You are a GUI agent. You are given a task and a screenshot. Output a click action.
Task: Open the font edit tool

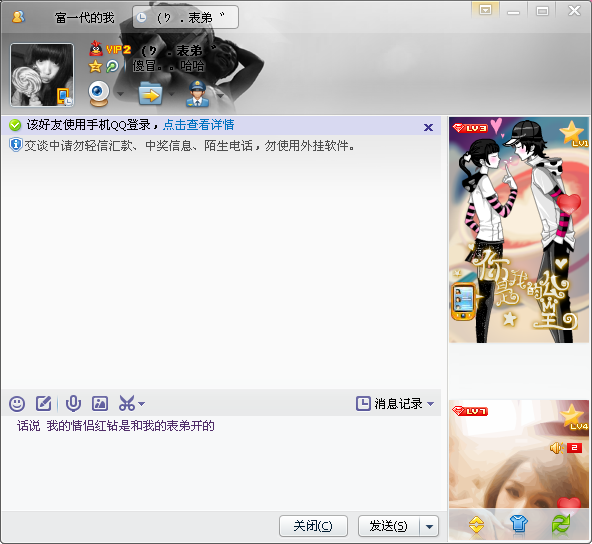point(43,404)
